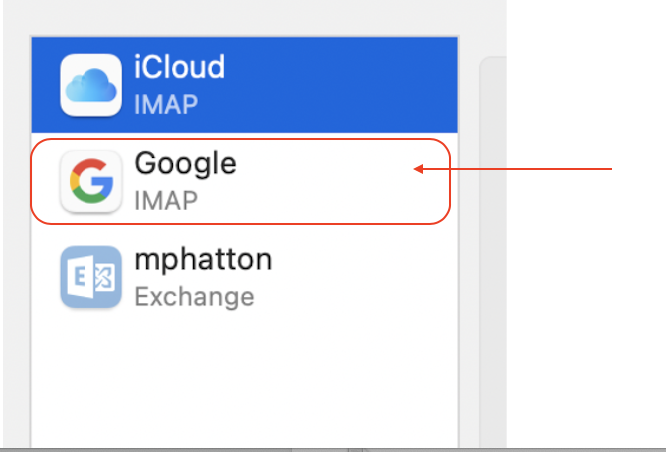The width and height of the screenshot is (666, 452).
Task: Click the "mphatton" account name text
Action: [x=203, y=260]
